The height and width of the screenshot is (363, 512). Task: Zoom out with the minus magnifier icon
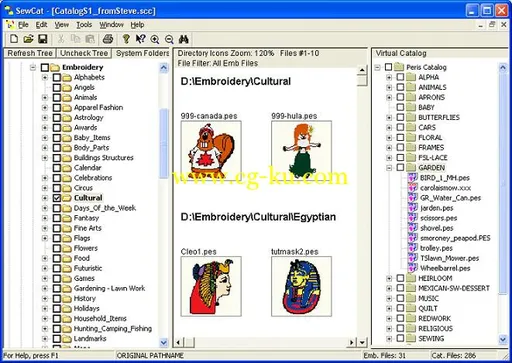pyautogui.click(x=169, y=39)
